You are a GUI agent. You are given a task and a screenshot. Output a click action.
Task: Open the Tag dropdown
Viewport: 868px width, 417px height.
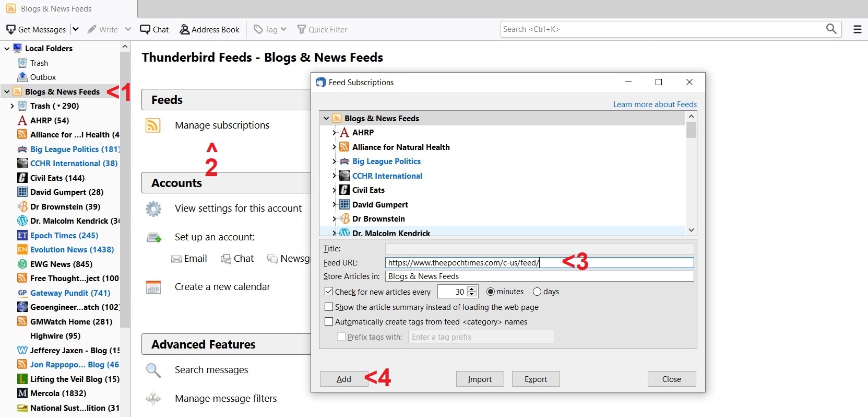pos(270,29)
